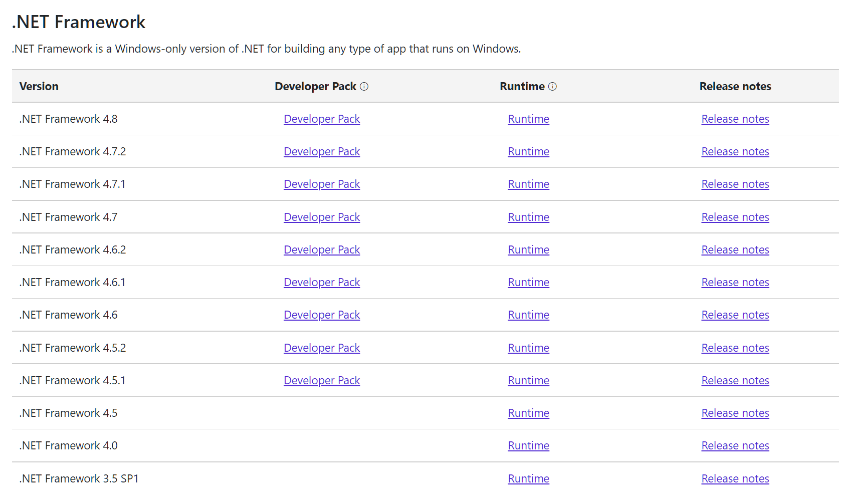View Release notes for .NET Framework 4.5.2
841x504 pixels.
point(735,348)
